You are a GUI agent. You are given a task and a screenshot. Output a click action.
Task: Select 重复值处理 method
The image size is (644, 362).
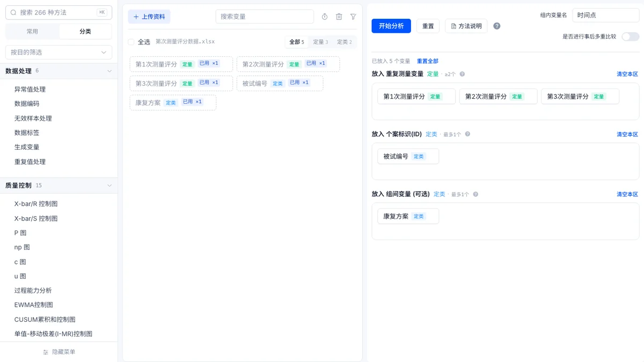coord(30,162)
